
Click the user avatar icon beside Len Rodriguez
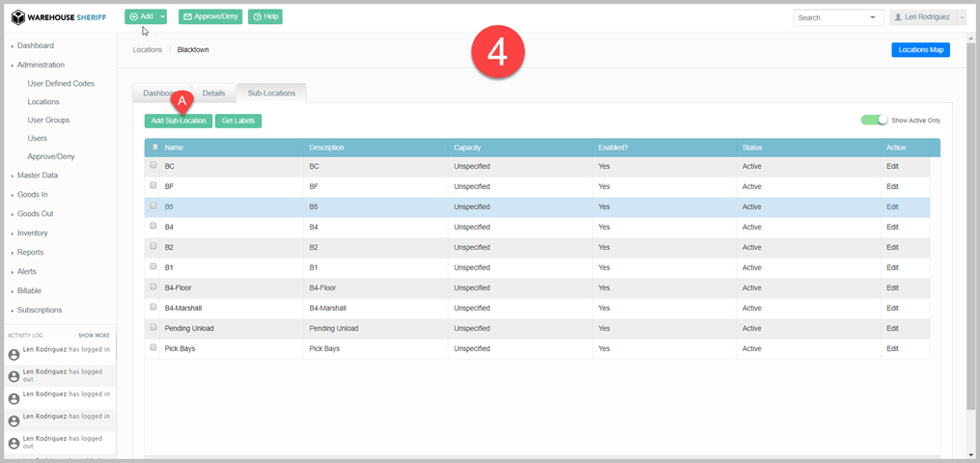(899, 17)
